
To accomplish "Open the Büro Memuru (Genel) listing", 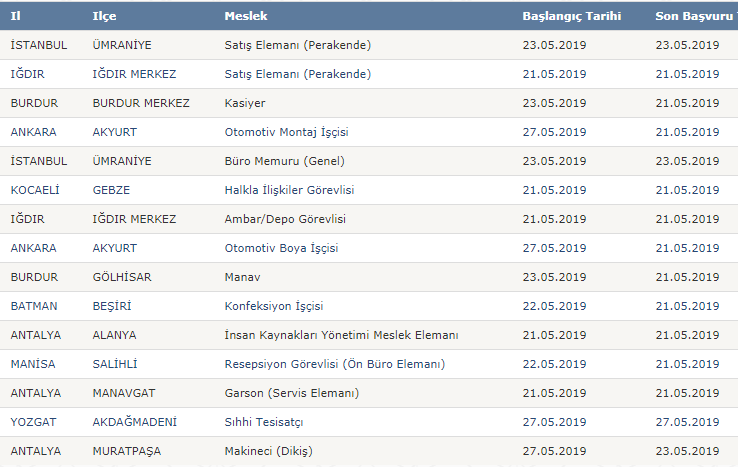I will pos(284,161).
